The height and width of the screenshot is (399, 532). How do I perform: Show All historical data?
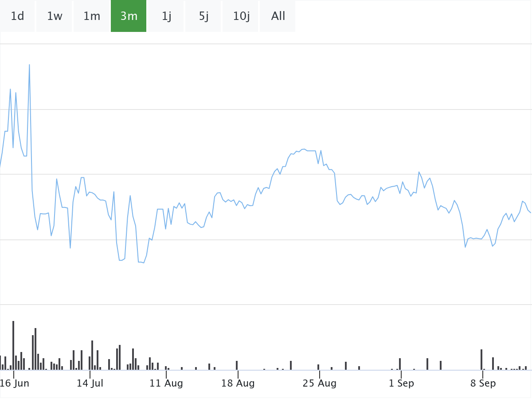(x=278, y=16)
